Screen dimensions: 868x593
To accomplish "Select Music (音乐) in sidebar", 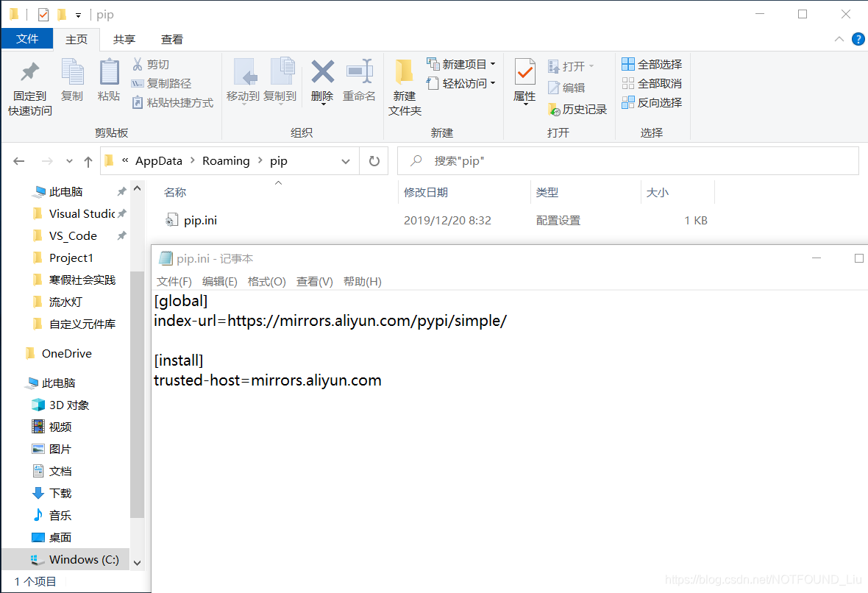I will (60, 516).
